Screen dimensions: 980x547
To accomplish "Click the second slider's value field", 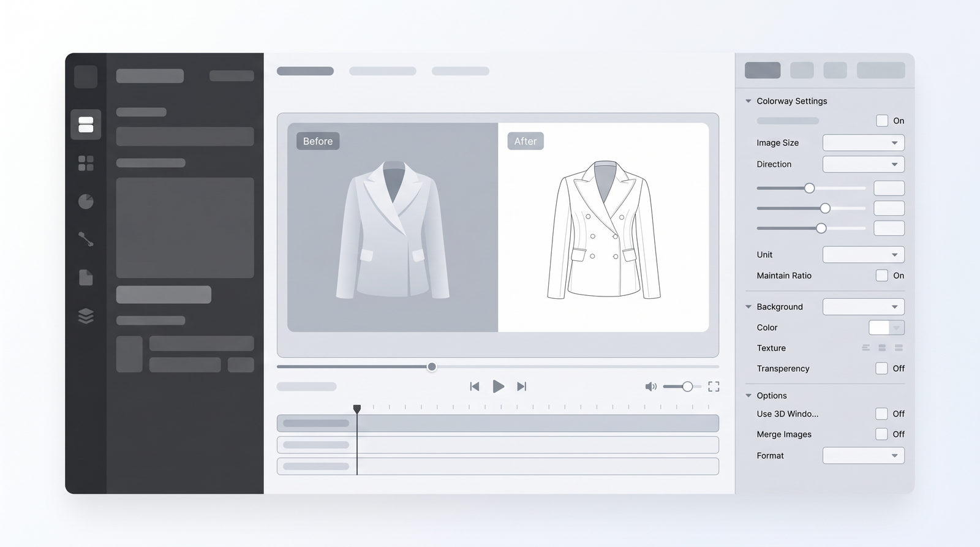I will (x=889, y=208).
